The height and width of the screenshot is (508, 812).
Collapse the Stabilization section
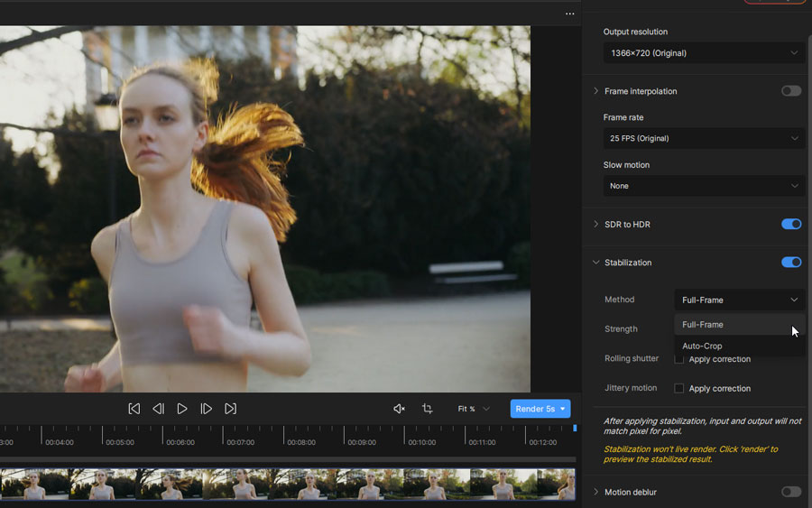pyautogui.click(x=595, y=263)
